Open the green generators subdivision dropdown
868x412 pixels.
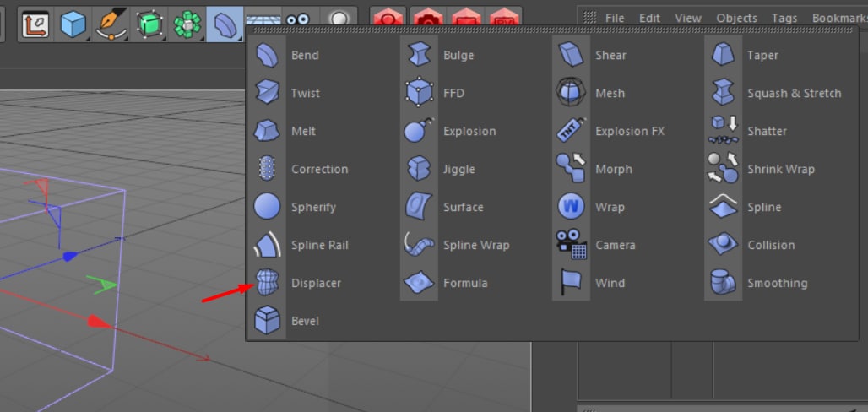(149, 24)
